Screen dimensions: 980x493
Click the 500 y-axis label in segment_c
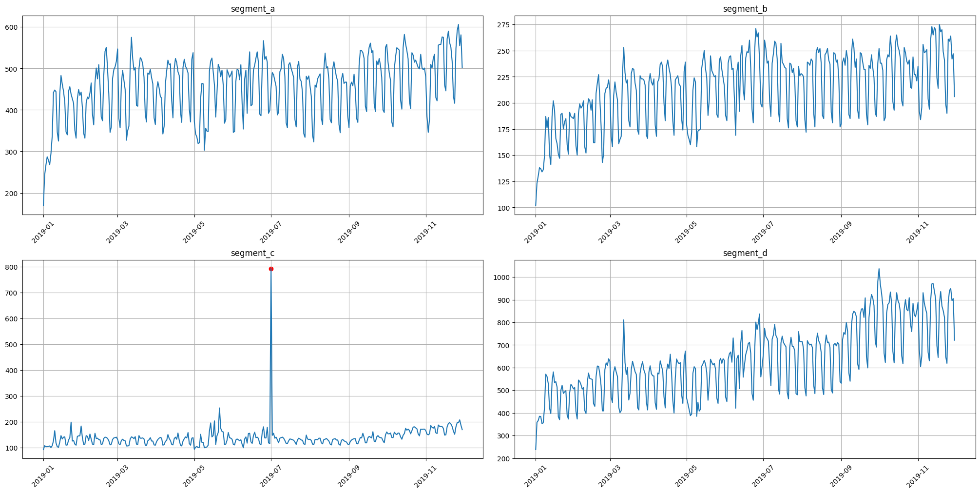coord(12,345)
